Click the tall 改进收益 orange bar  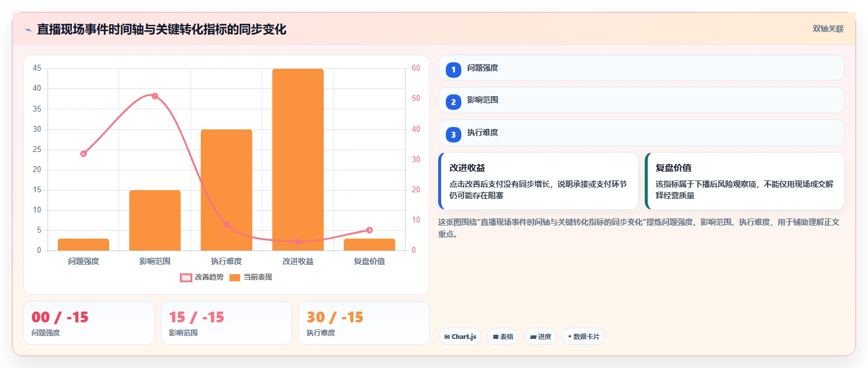pos(298,160)
